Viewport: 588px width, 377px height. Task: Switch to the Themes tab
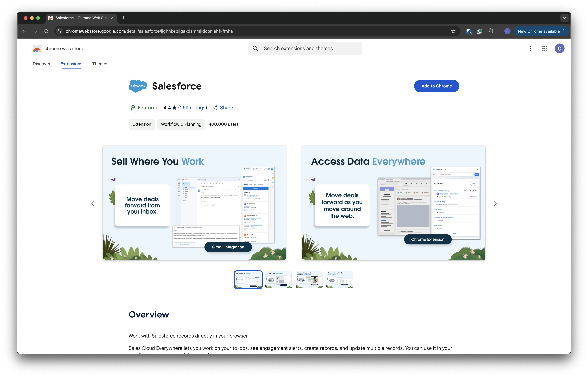(100, 64)
